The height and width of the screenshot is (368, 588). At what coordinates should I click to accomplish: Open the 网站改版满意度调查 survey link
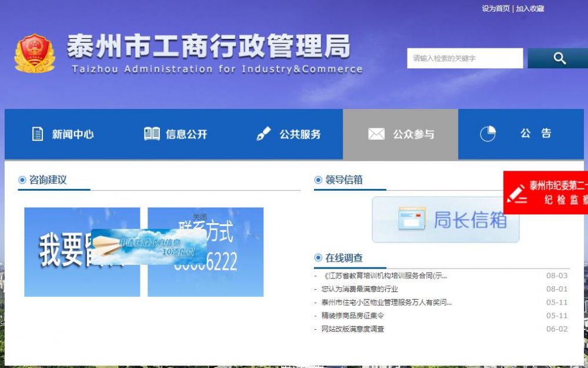coord(353,329)
